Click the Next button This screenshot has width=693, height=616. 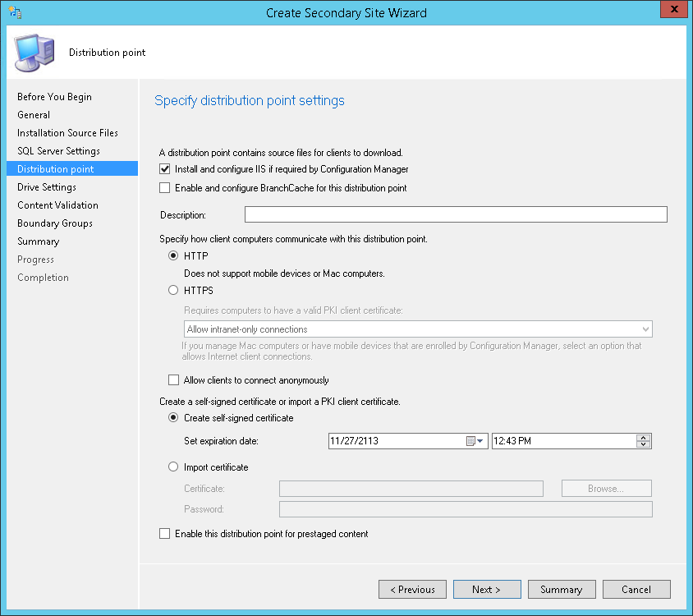pos(487,590)
